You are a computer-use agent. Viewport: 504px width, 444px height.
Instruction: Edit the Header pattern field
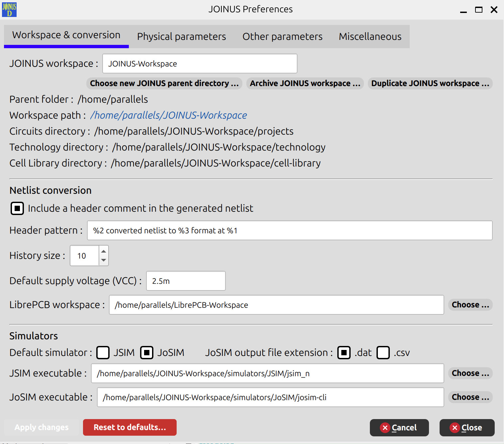click(x=290, y=230)
